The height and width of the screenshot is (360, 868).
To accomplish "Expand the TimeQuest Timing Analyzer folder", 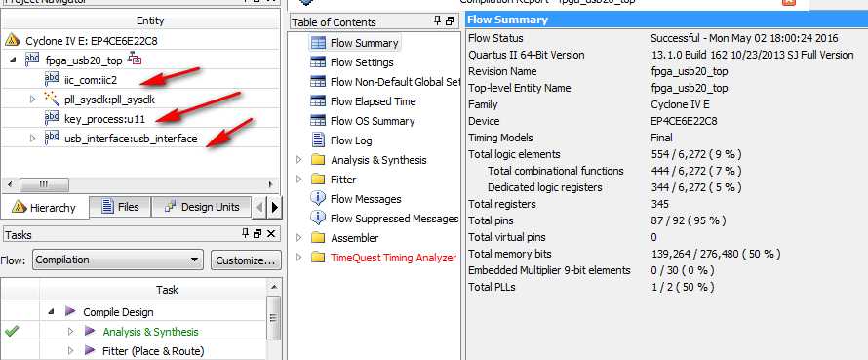I will [299, 257].
